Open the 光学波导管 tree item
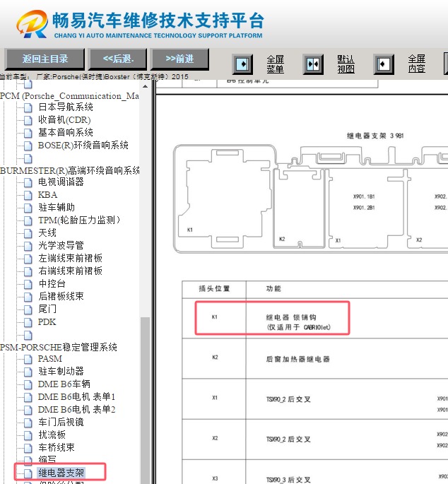Viewport: 448px width, 484px height. pyautogui.click(x=61, y=245)
